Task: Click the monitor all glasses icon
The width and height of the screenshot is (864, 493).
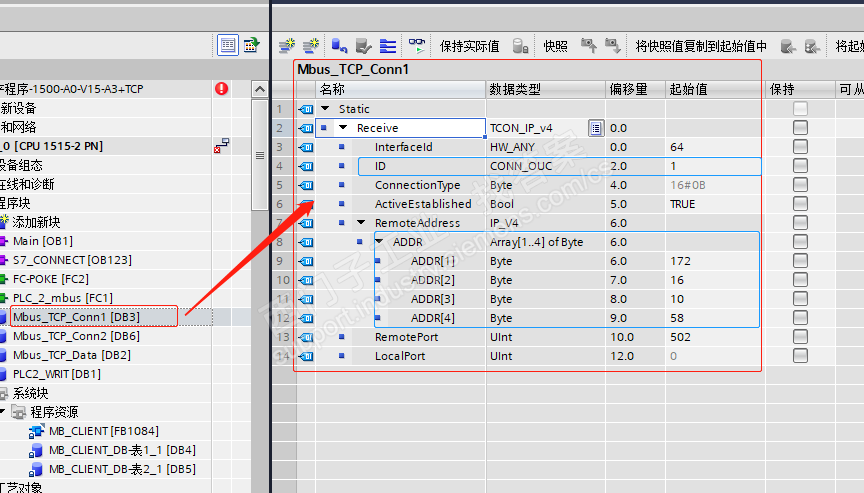Action: coord(417,46)
